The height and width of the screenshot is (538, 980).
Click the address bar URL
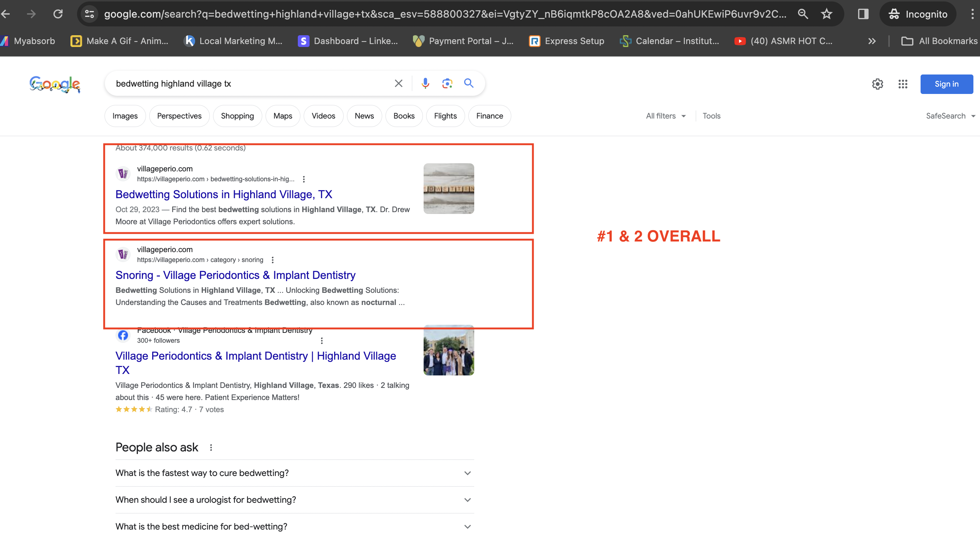(445, 14)
